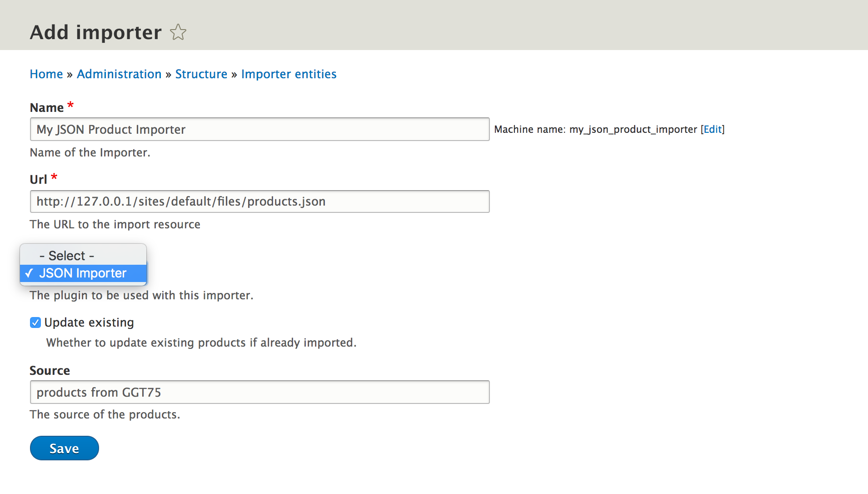Click the 'Update existing' label text
The width and height of the screenshot is (868, 494).
89,323
